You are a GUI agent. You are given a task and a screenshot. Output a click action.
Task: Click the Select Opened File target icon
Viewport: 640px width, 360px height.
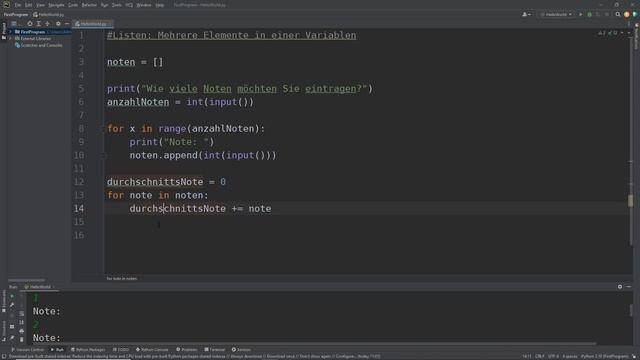tap(30, 24)
